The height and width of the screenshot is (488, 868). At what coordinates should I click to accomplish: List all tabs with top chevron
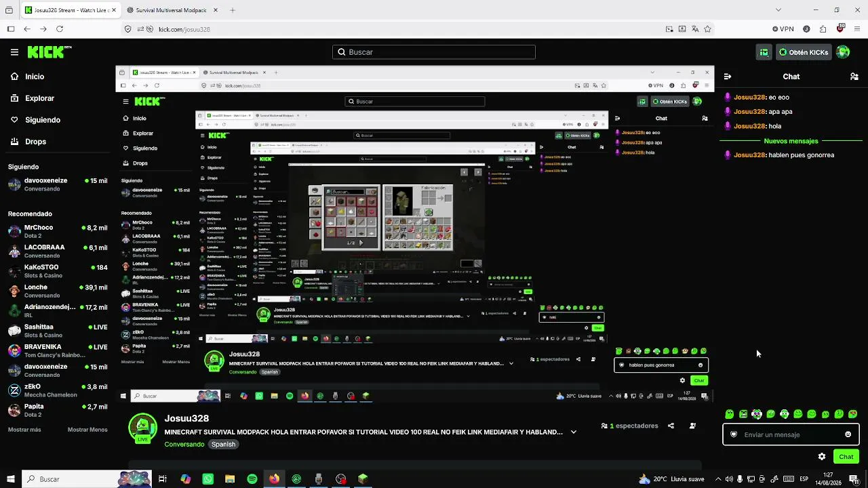point(778,10)
